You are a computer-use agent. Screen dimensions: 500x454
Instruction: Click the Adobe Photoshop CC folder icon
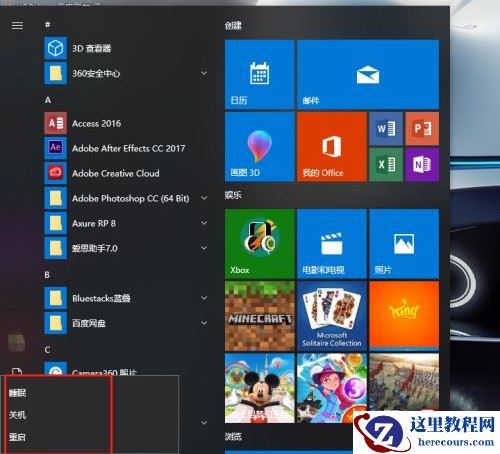coord(55,198)
